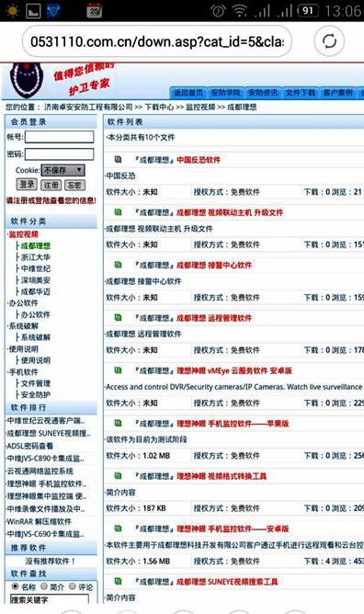Tap the browser reload icon
This screenshot has height=614, width=364.
pos(329,41)
